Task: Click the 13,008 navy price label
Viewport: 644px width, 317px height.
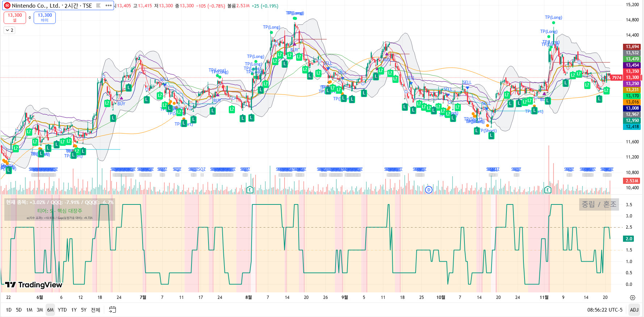Action: click(632, 108)
